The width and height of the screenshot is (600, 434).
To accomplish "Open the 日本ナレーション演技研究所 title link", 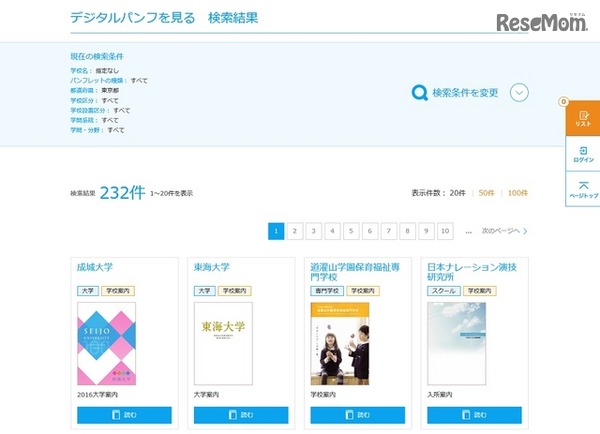I will click(x=472, y=272).
